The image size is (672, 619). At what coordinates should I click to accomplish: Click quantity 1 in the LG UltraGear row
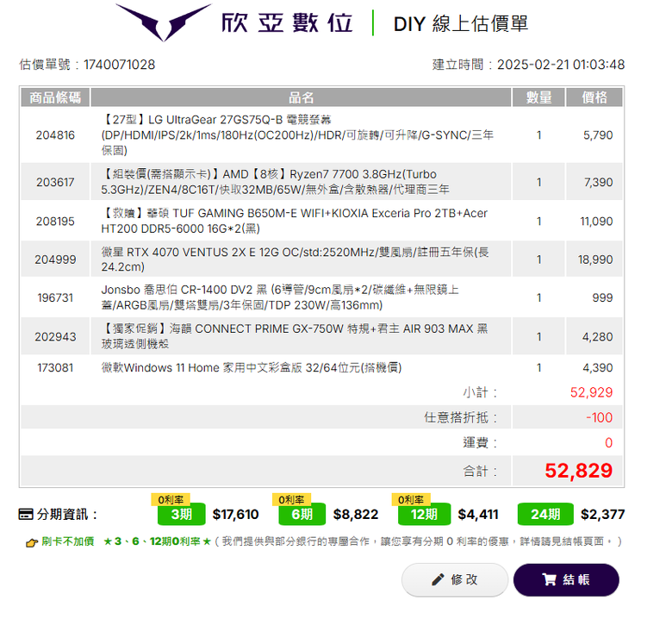point(538,135)
